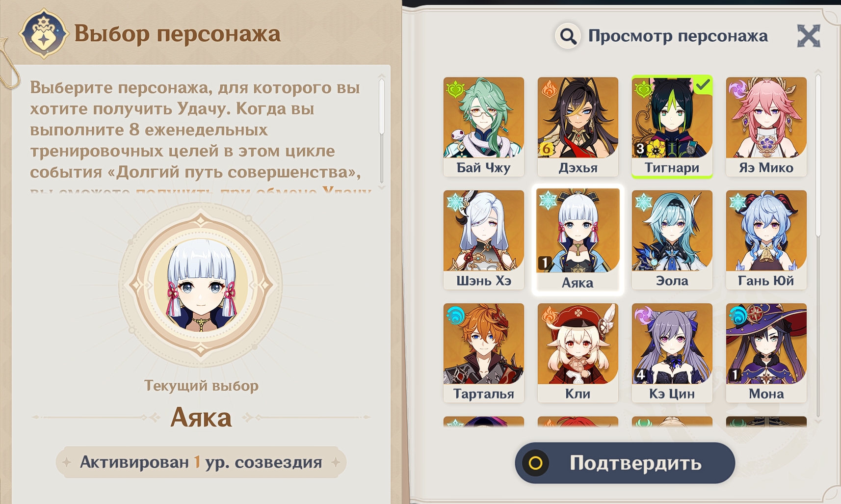Image resolution: width=841 pixels, height=504 pixels.
Task: Select the Бай Чжу character card
Action: (x=483, y=127)
